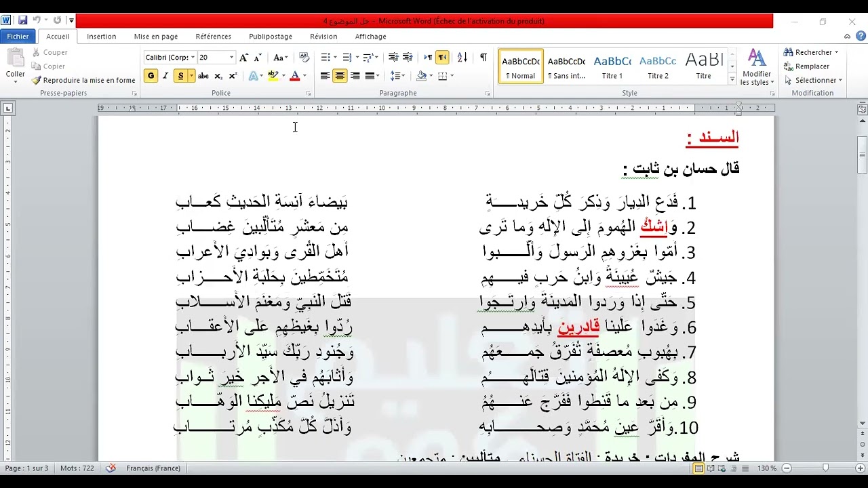Viewport: 868px width, 488px height.
Task: Click the numbered list icon
Action: [347, 58]
